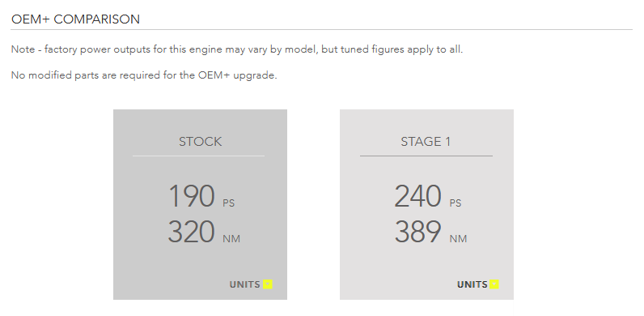Click the PS unit label beside 190
Image resolution: width=644 pixels, height=316 pixels.
pos(229,203)
